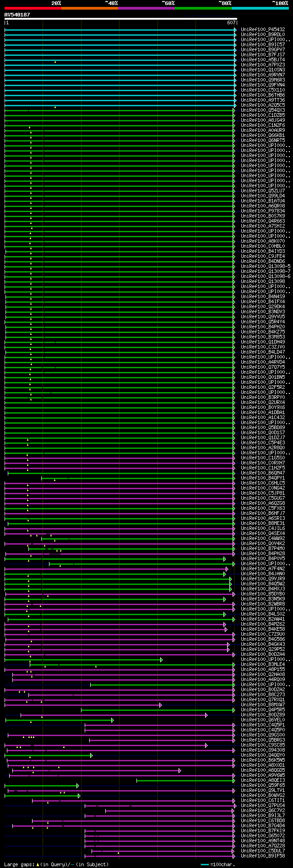Select the query name AV540187
Viewport: 293px width, 868px height.
[17, 15]
